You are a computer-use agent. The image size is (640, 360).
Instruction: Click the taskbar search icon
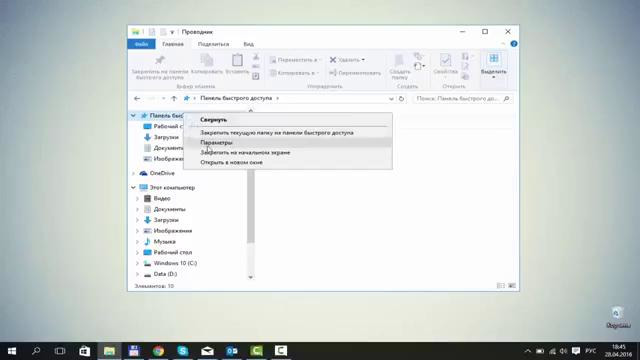click(36, 351)
